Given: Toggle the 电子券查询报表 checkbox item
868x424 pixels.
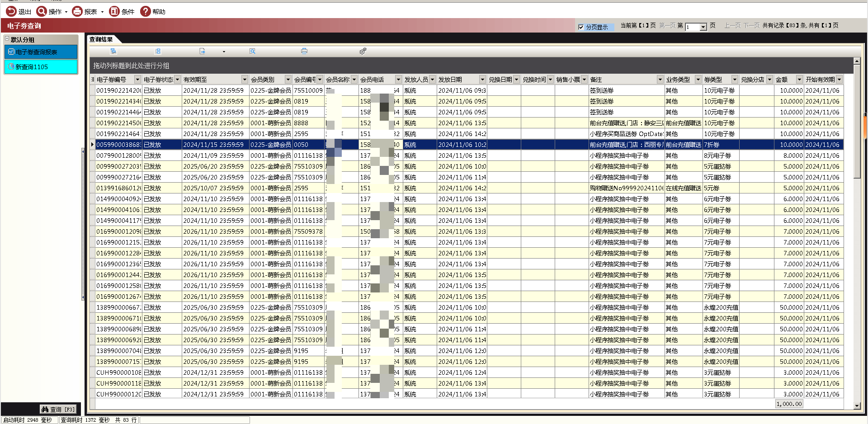Looking at the screenshot, I should (x=11, y=52).
